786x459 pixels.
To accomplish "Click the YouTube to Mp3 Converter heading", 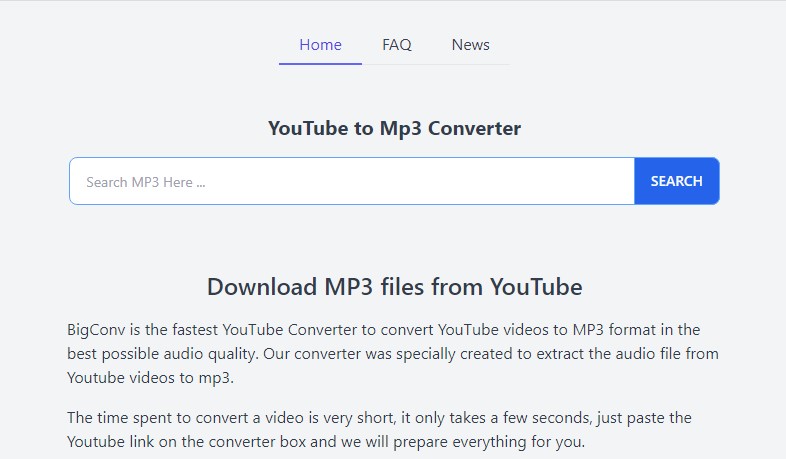I will point(394,128).
